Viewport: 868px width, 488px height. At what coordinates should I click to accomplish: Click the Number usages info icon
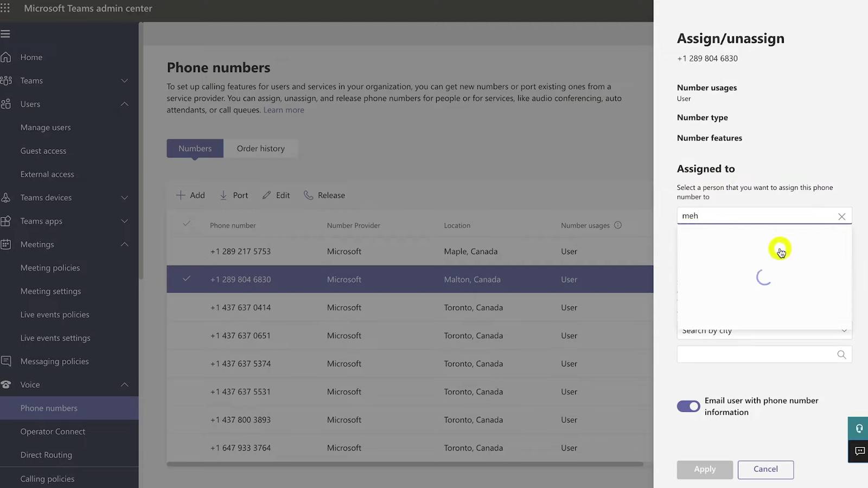click(618, 225)
